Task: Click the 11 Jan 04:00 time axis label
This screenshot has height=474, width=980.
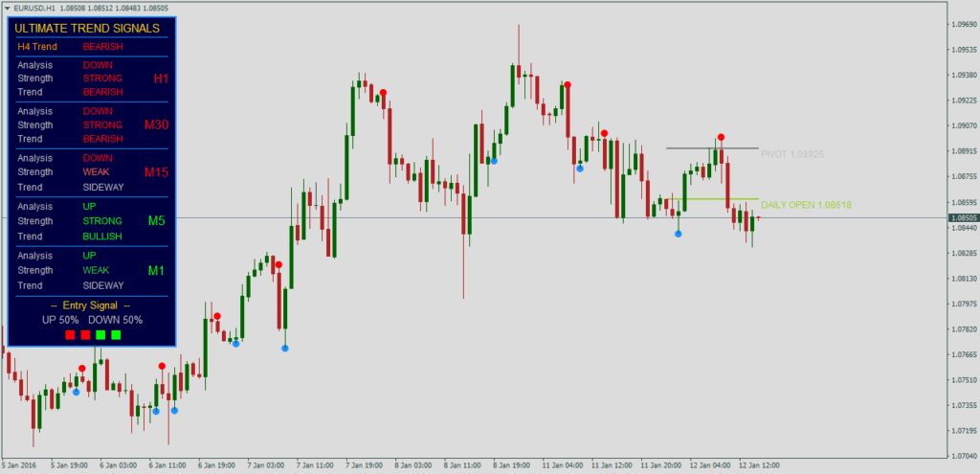Action: point(563,465)
